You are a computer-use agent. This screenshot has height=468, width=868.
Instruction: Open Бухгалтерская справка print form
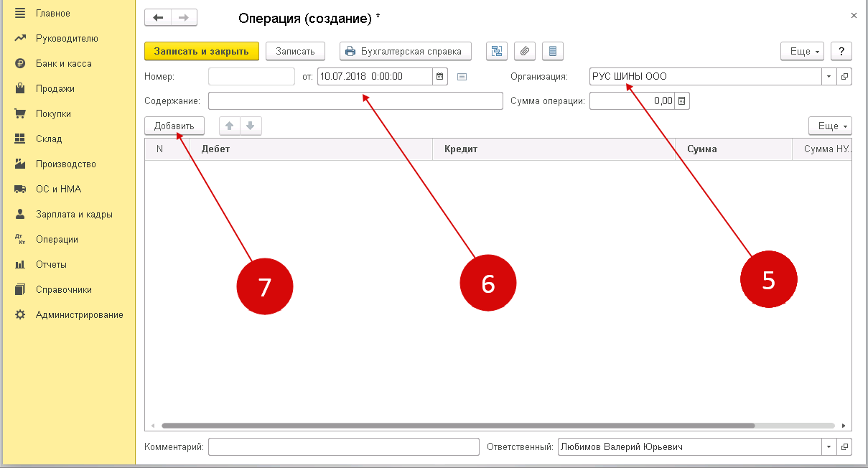pyautogui.click(x=405, y=51)
